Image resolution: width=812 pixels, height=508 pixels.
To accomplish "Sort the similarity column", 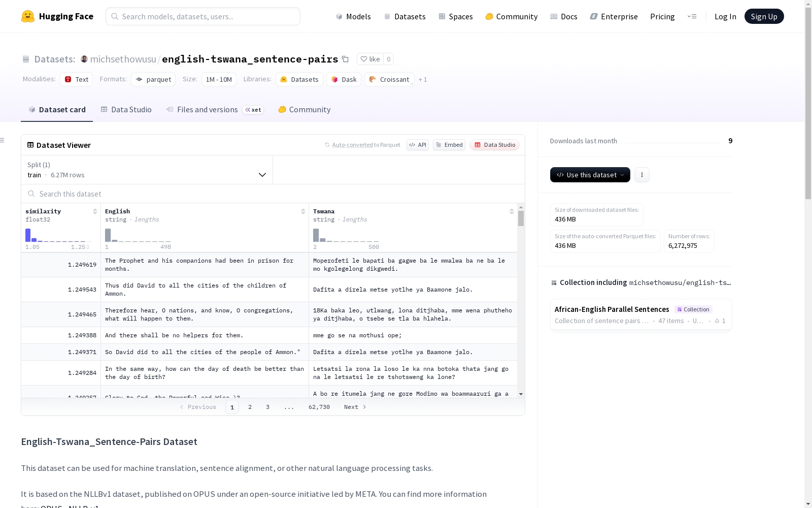I will click(95, 211).
